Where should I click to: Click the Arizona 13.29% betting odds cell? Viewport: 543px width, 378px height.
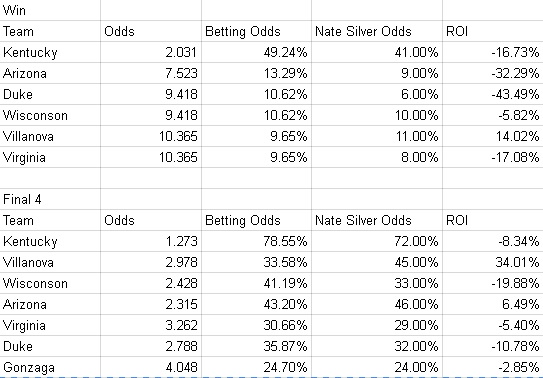pyautogui.click(x=256, y=73)
